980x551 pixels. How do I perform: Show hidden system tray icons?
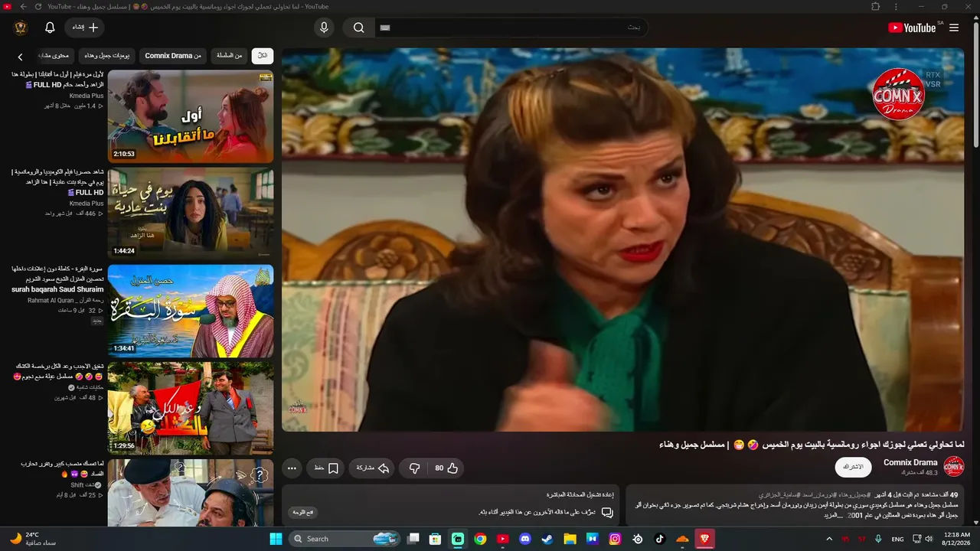pos(829,539)
